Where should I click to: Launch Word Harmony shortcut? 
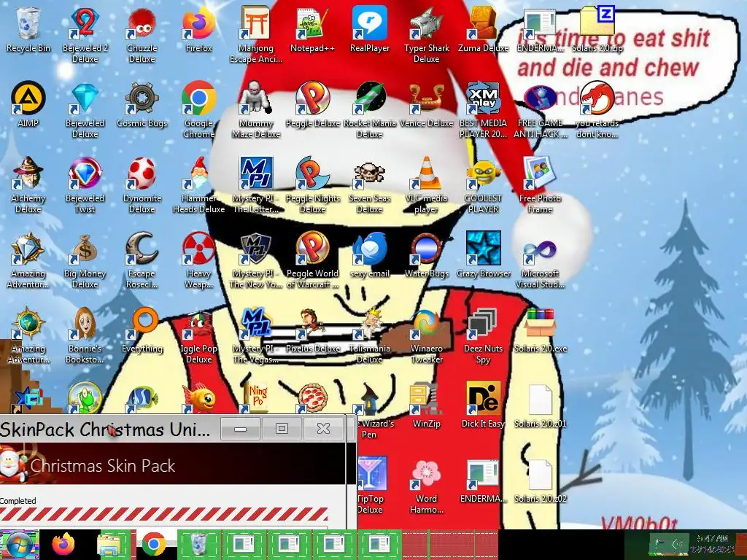click(426, 486)
